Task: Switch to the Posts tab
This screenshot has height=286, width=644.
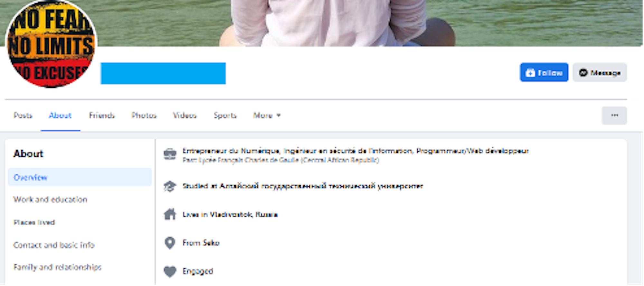Action: coord(23,115)
